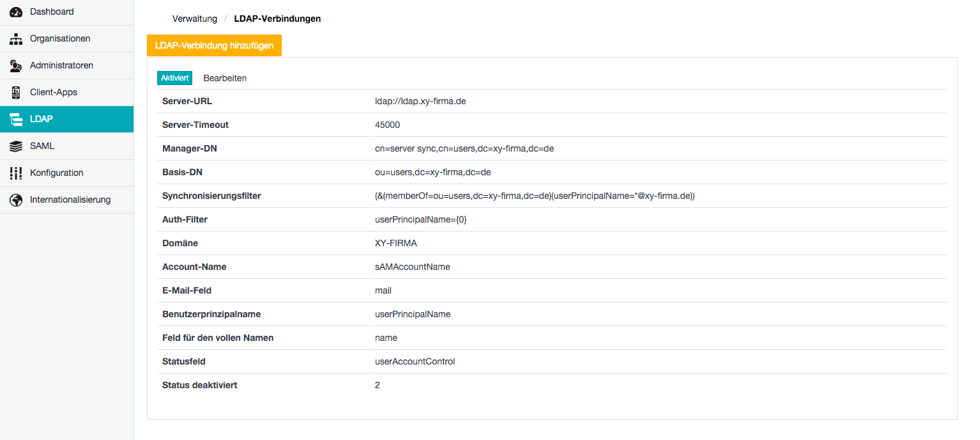The image size is (980, 440).
Task: Open Internationalisierung label in sidebar
Action: (x=70, y=200)
